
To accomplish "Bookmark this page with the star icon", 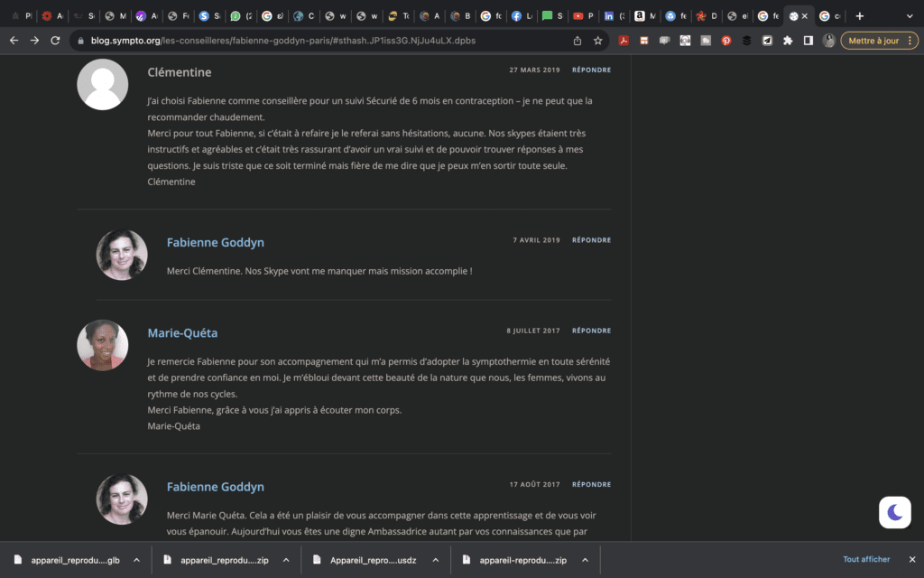I will point(597,41).
